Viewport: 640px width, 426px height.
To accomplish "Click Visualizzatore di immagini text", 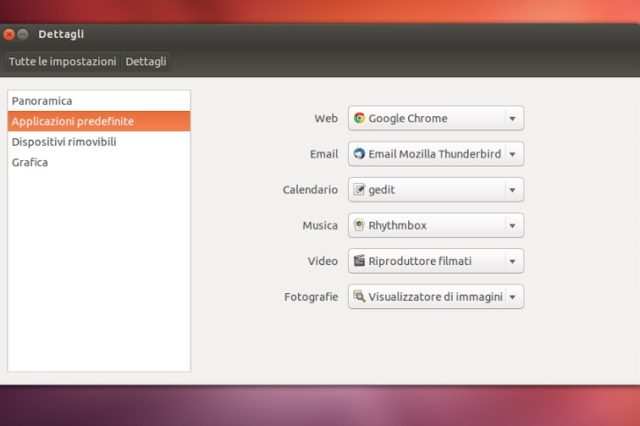I will coord(436,297).
